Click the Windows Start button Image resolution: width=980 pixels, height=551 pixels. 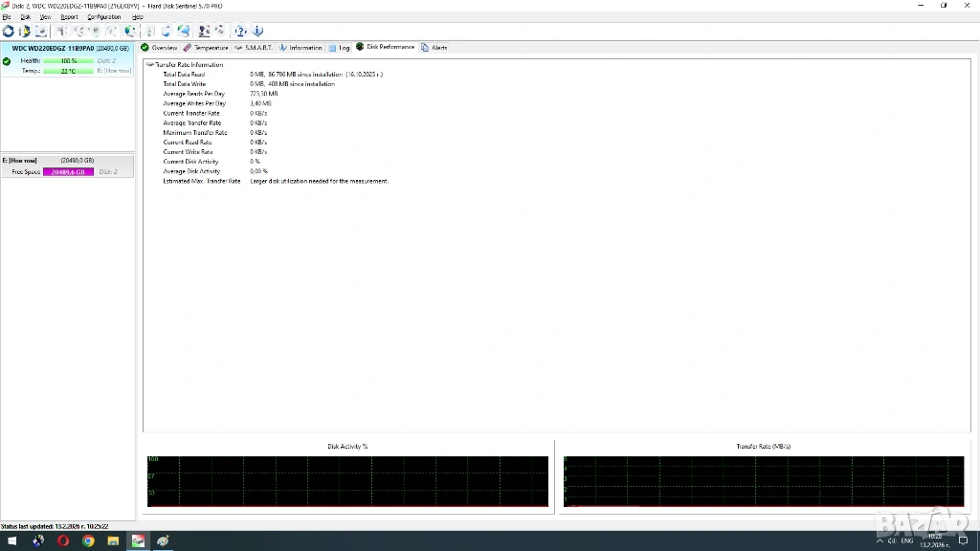(11, 541)
